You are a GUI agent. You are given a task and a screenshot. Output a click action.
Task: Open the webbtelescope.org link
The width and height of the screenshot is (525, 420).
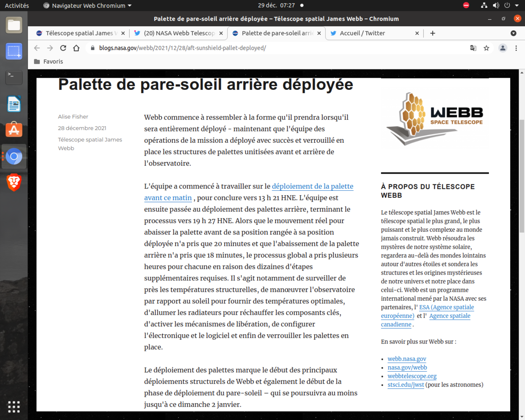click(x=412, y=376)
